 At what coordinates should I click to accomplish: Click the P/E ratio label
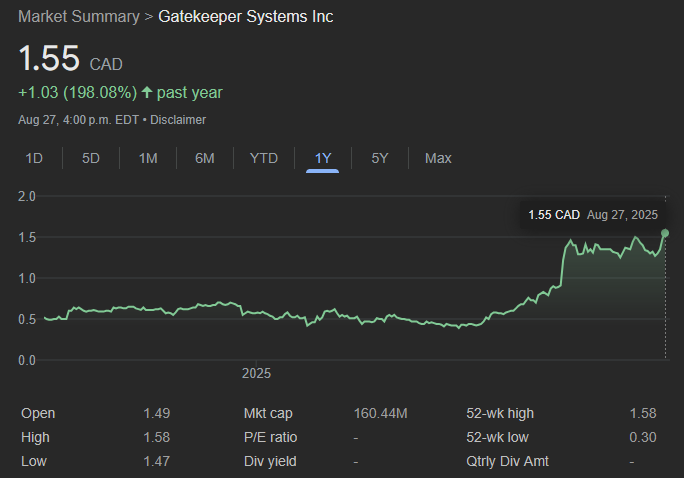click(270, 437)
